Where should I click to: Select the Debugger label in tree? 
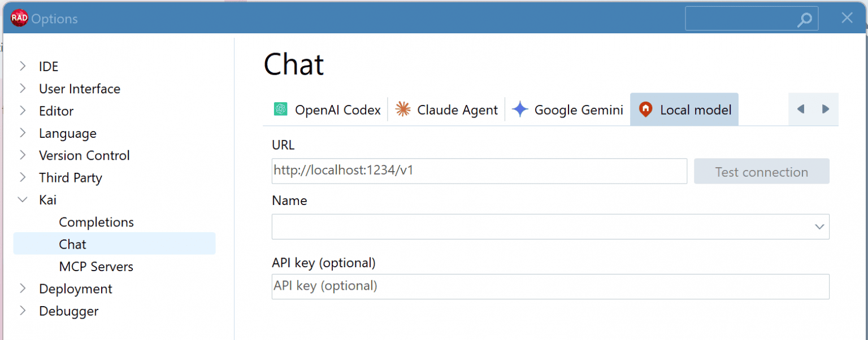click(x=69, y=311)
